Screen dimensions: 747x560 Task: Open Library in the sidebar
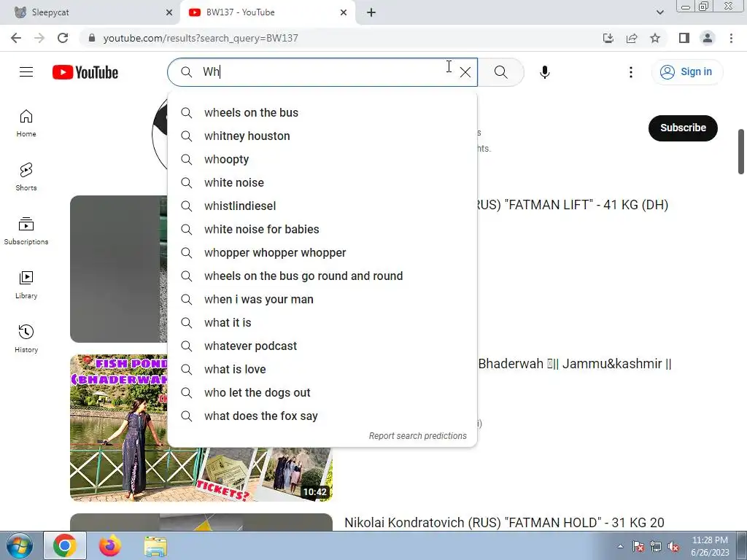click(26, 285)
